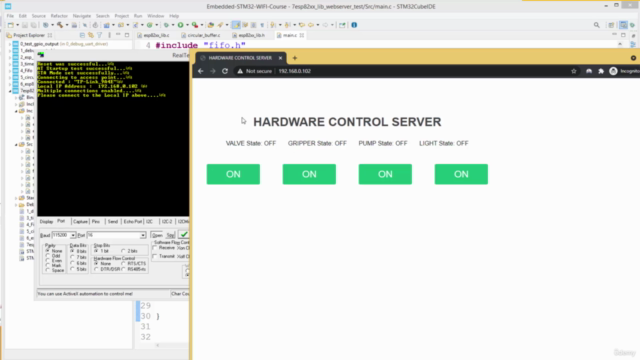Collapse the 7esp82xx project node
Viewport: 640px width, 360px height.
point(10,91)
